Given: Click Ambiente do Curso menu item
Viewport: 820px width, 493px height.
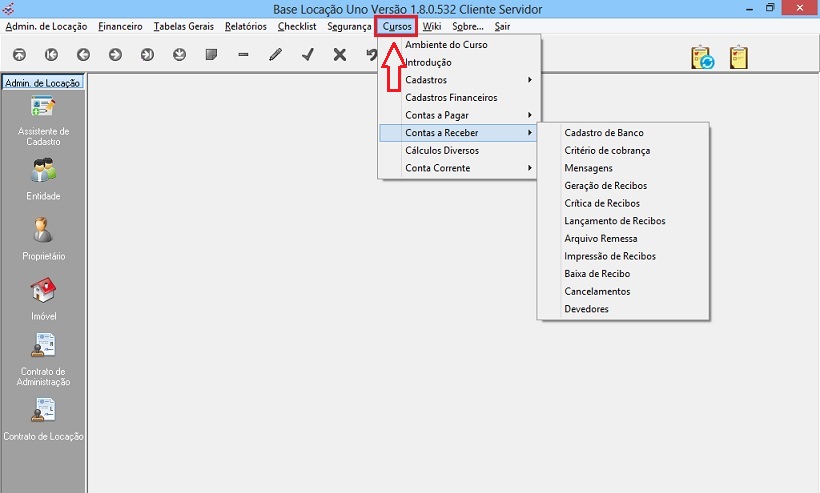Looking at the screenshot, I should pyautogui.click(x=446, y=45).
